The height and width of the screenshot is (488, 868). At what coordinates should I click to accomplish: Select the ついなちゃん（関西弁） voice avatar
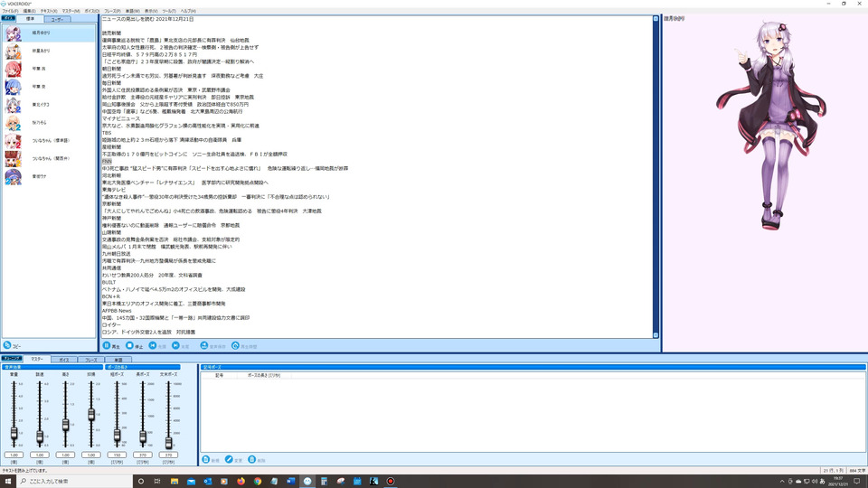click(x=14, y=159)
